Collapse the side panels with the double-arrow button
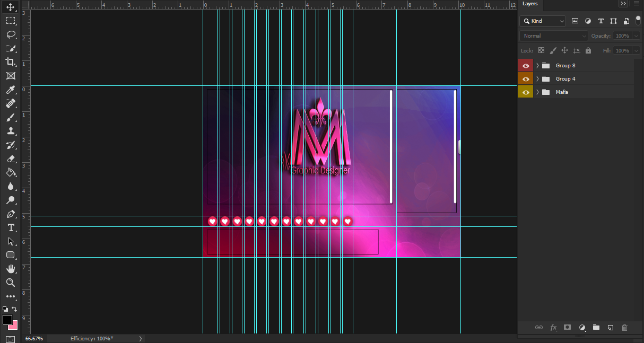Viewport: 644px width, 343px height. (623, 3)
